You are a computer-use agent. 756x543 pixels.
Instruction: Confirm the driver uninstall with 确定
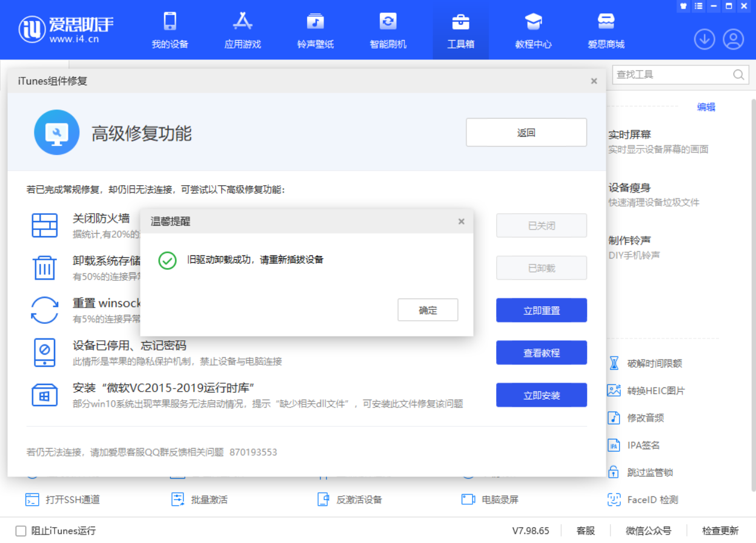click(428, 310)
